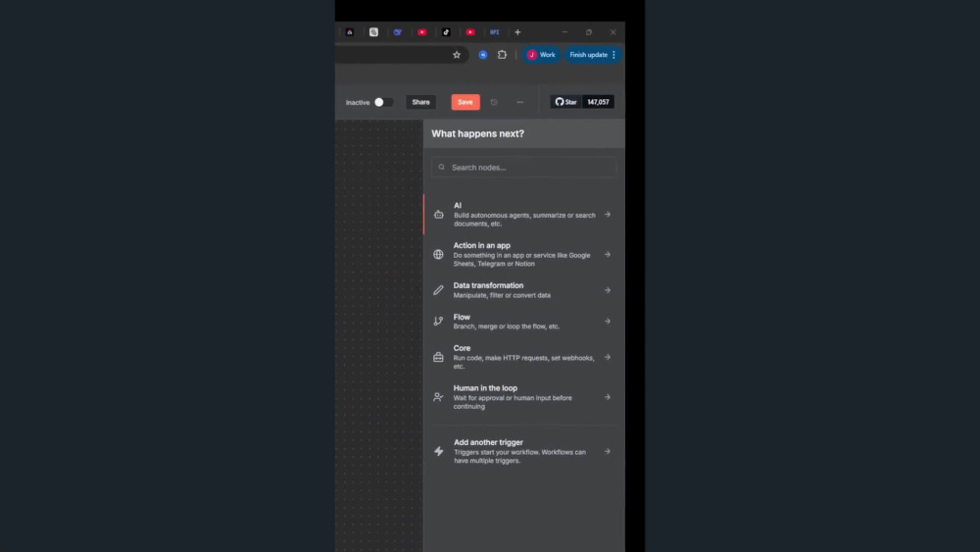
Task: Click the 'What happens next?' heading
Action: coord(477,133)
